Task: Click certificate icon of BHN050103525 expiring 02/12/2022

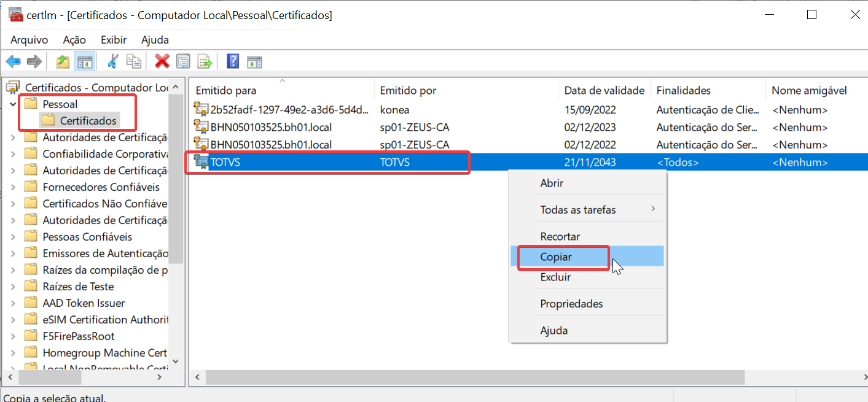Action: tap(201, 145)
